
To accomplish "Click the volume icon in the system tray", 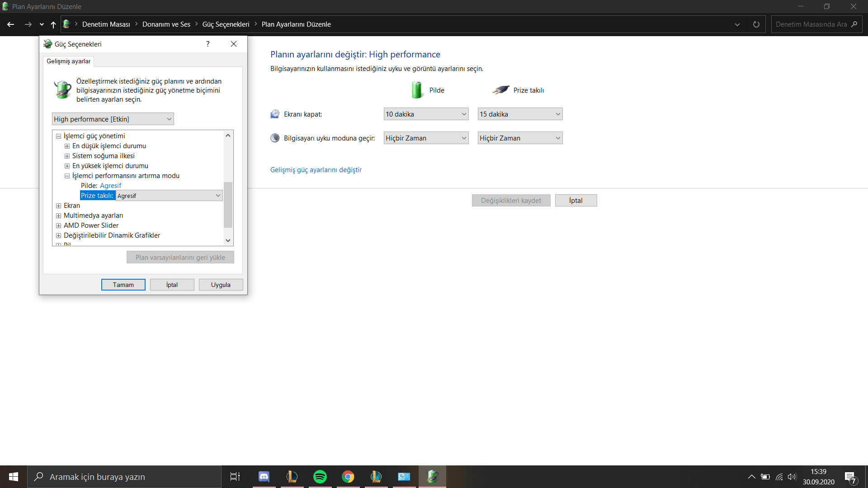I will point(792,477).
